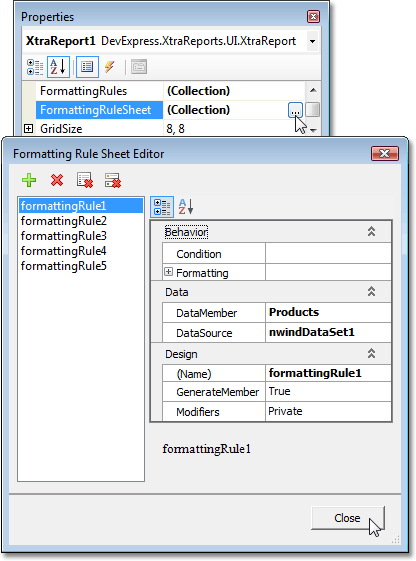This screenshot has height=561, width=416.
Task: Click the Properties list view icon
Action: (87, 67)
